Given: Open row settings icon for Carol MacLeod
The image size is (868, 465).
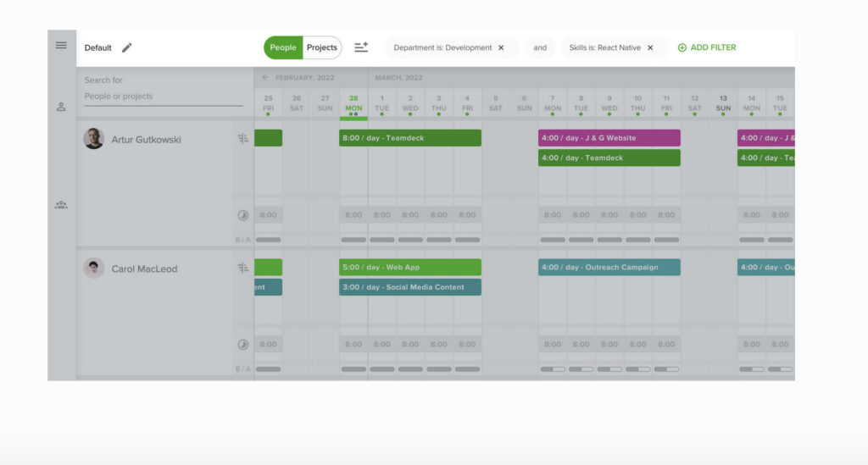Looking at the screenshot, I should 243,268.
